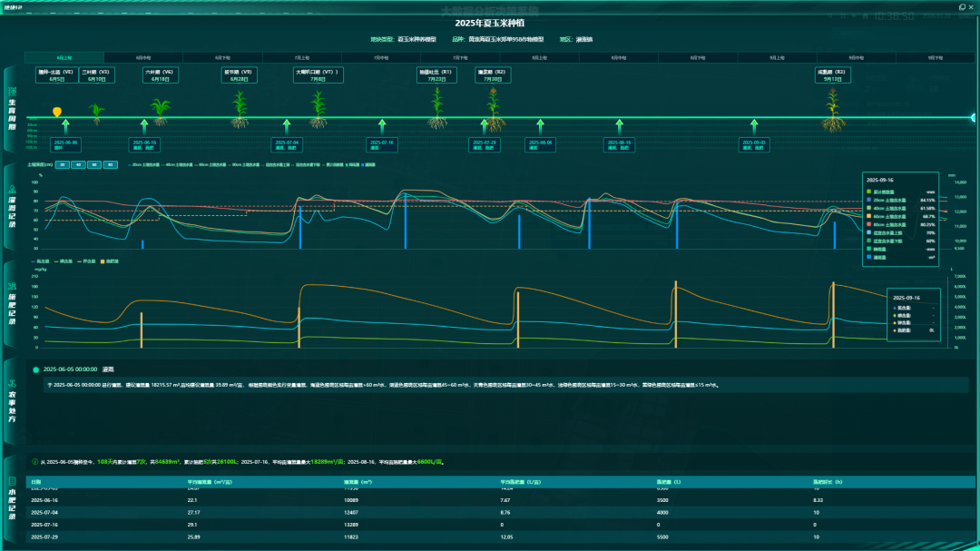Click green arrow above 2025-07-04 event
The width and height of the screenshot is (980, 551).
click(286, 127)
